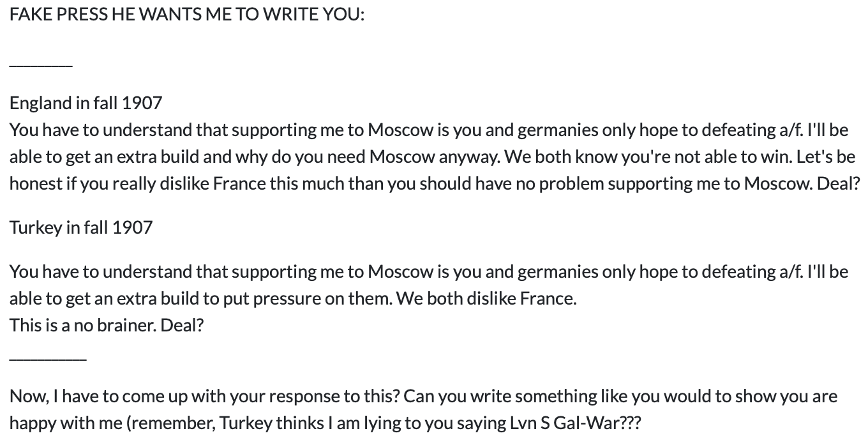
Task: Click the 'Turkey in fall 1907' line
Action: 81,227
